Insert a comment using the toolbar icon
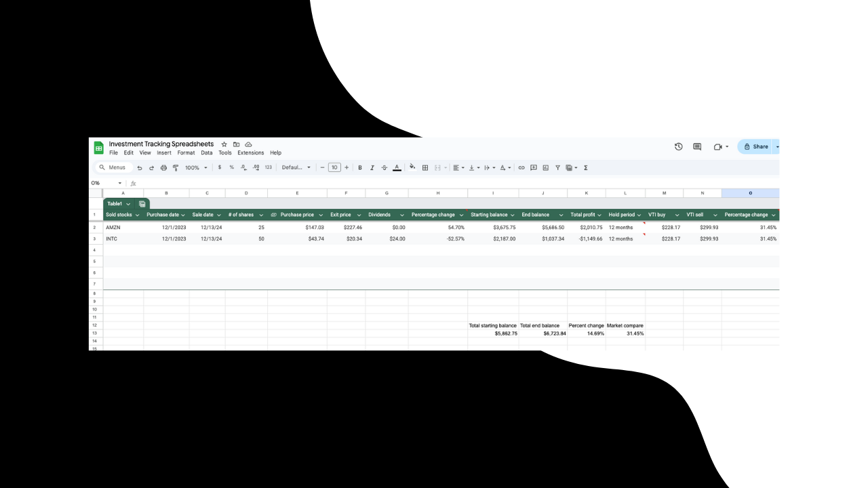This screenshot has width=868, height=488. (x=533, y=167)
